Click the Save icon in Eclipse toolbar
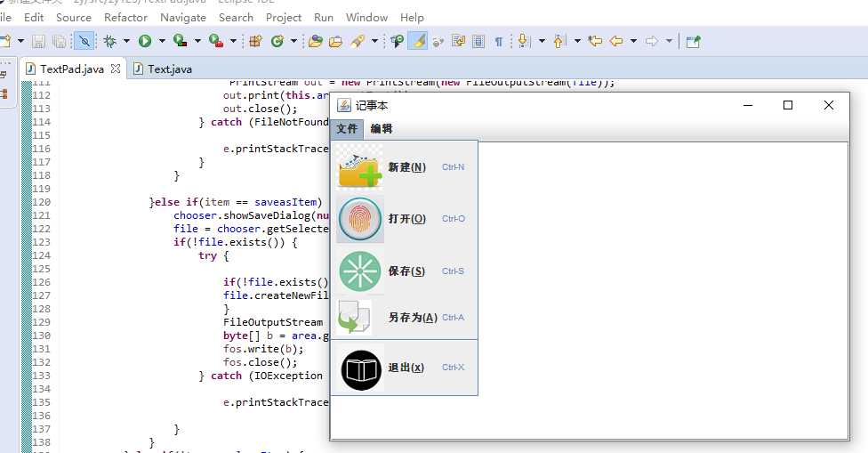 38,41
